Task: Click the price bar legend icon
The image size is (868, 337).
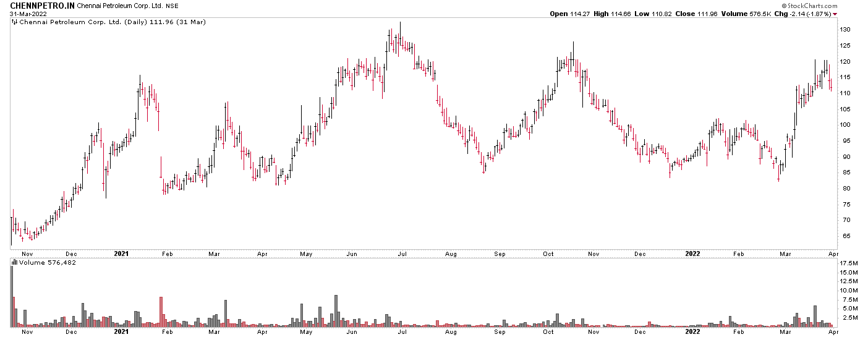Action: click(x=15, y=22)
